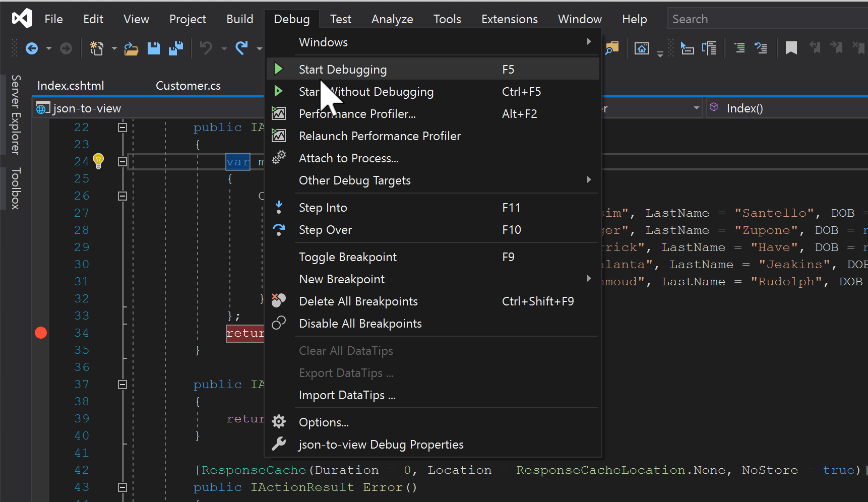
Task: Click the red breakpoint dot on line 34
Action: tap(41, 332)
